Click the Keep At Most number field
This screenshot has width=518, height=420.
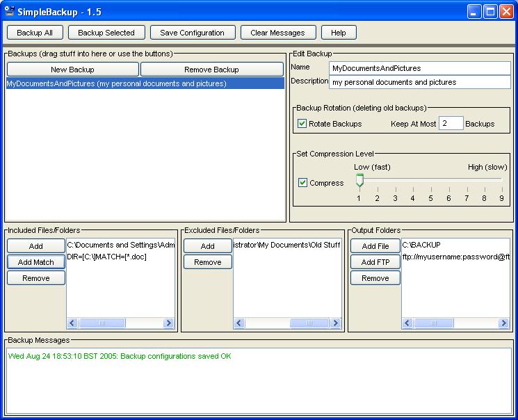click(451, 124)
